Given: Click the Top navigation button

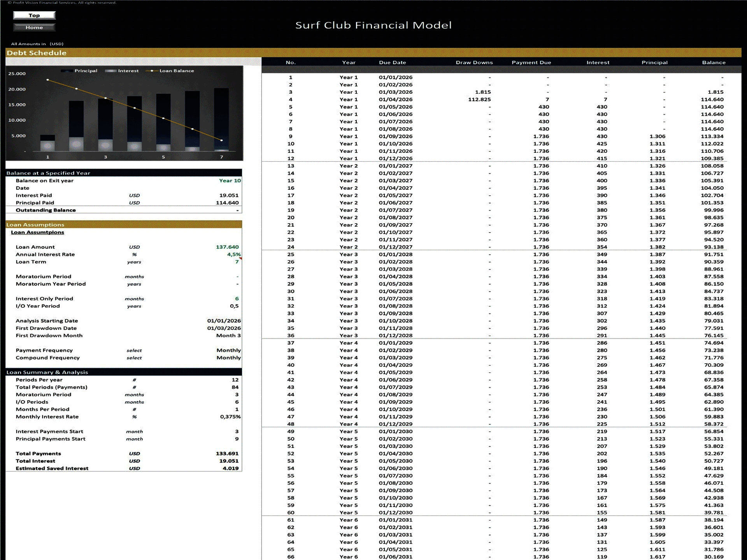Looking at the screenshot, I should pyautogui.click(x=34, y=15).
